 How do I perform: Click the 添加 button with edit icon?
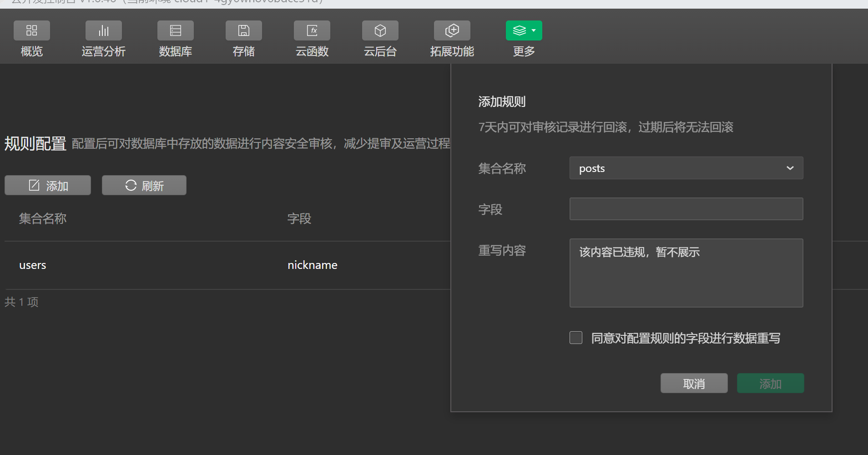(48, 185)
